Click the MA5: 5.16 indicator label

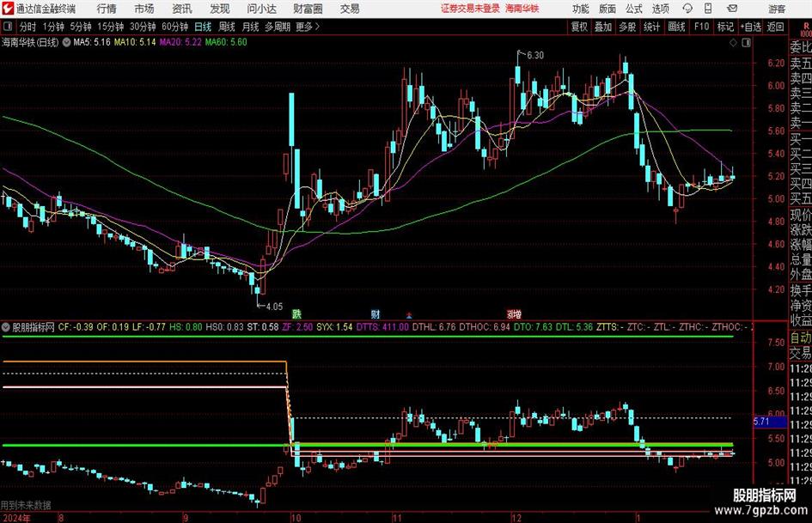point(92,42)
